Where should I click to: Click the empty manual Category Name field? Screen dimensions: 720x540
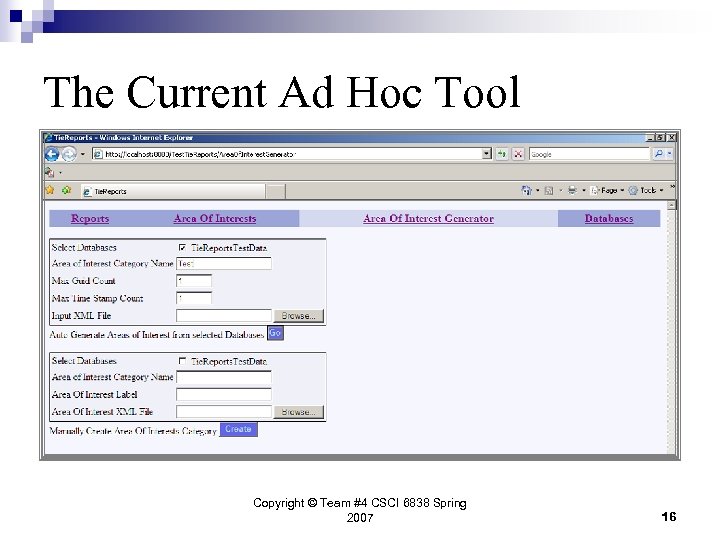coord(224,377)
